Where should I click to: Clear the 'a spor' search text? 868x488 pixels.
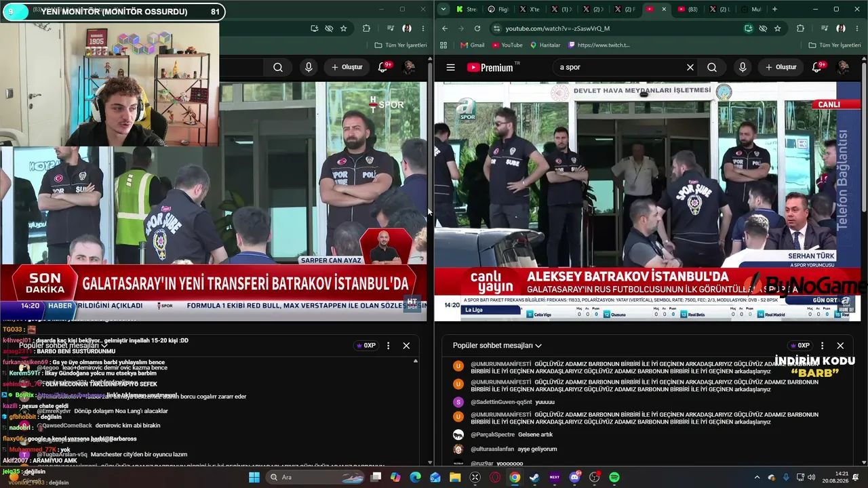pos(690,67)
